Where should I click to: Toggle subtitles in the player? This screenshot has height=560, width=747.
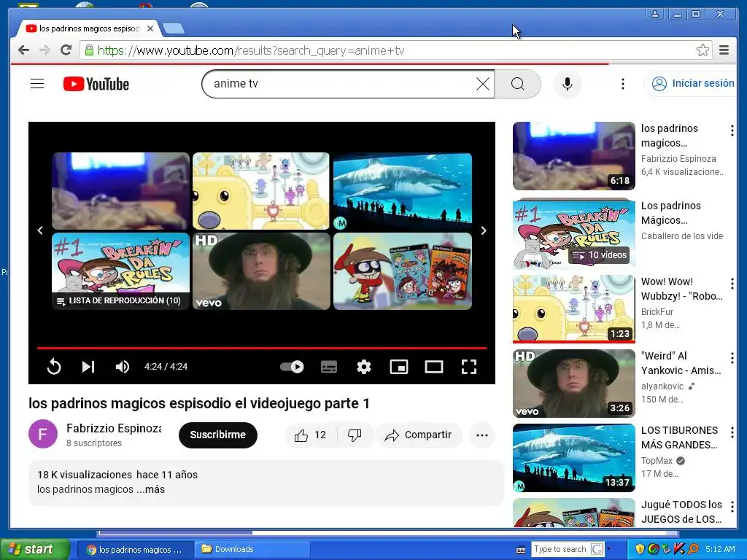[x=329, y=367]
